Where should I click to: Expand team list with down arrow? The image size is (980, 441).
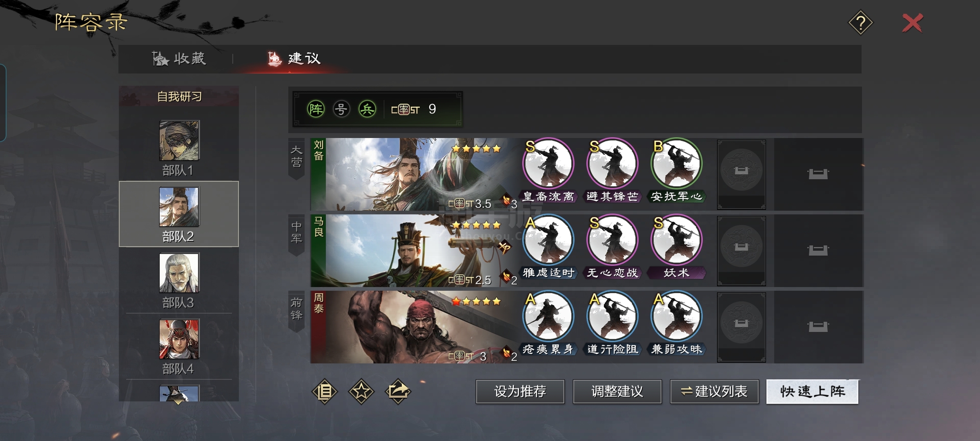179,402
